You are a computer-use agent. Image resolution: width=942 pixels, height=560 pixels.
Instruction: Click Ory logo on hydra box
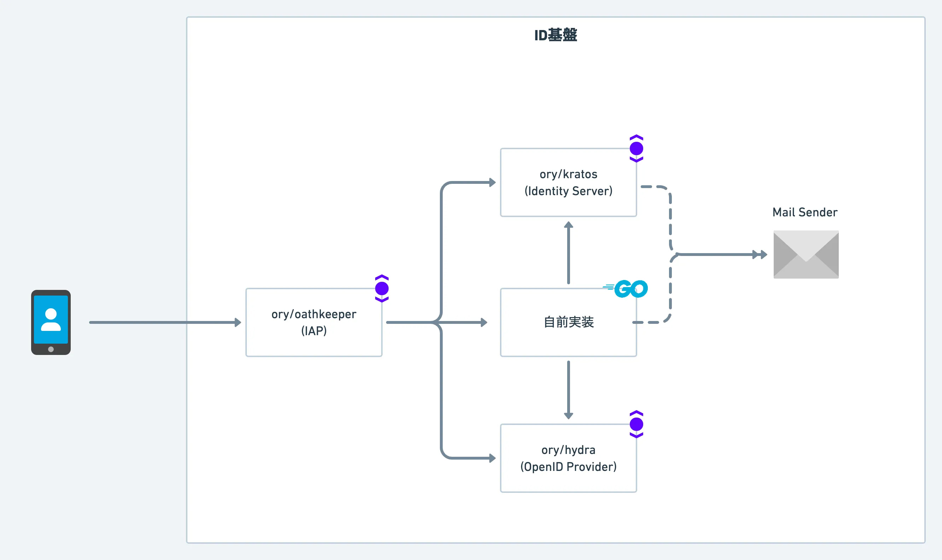[x=636, y=424]
